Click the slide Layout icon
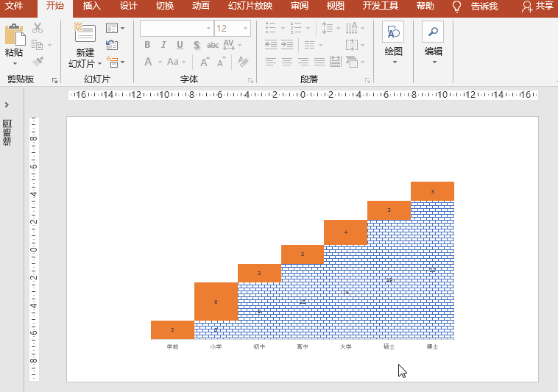This screenshot has width=558, height=392. coord(112,28)
